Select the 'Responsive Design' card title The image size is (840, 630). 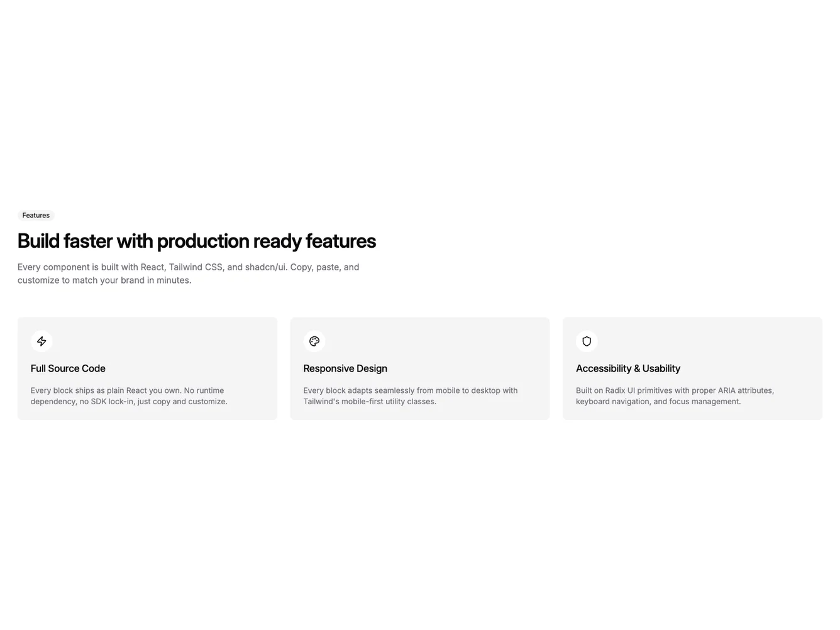click(345, 368)
